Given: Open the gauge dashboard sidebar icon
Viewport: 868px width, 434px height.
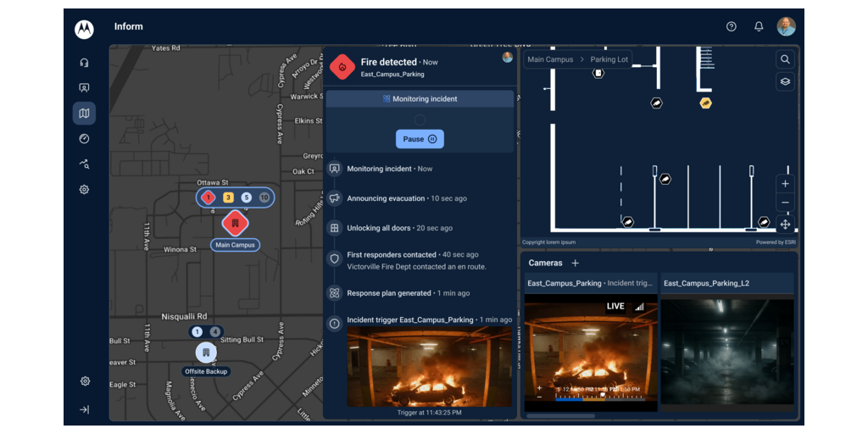Looking at the screenshot, I should click(84, 139).
